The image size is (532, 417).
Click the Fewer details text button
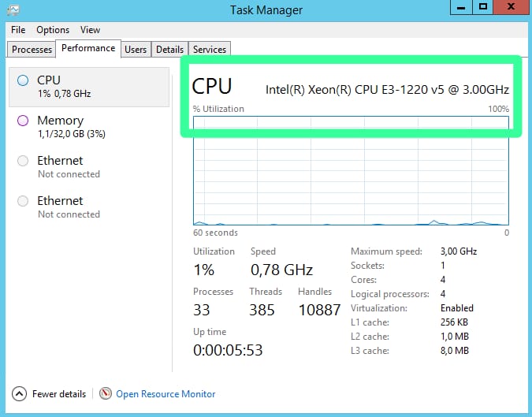(59, 394)
